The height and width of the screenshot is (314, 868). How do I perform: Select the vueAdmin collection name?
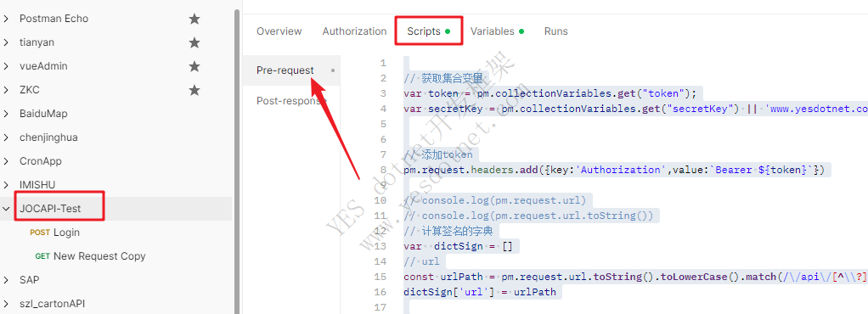tap(43, 66)
